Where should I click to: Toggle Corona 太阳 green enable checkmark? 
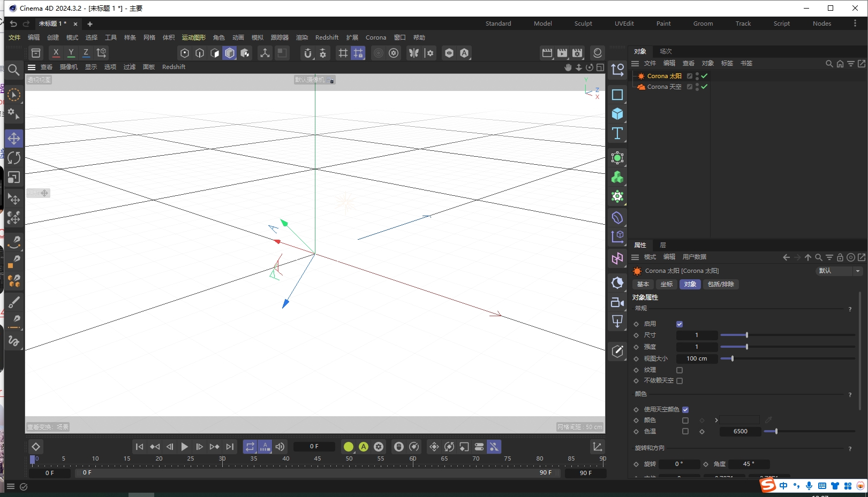click(705, 76)
